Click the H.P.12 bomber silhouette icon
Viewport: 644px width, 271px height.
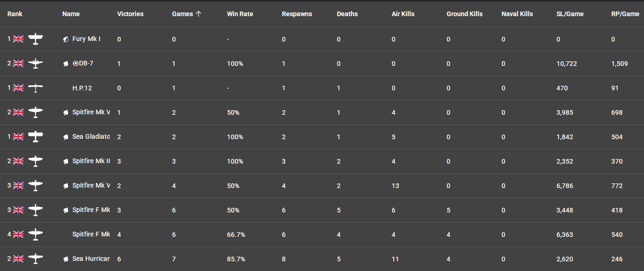[x=36, y=88]
